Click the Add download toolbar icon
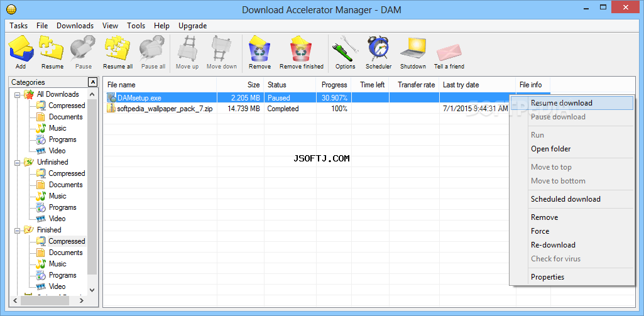The image size is (644, 316). 21,49
